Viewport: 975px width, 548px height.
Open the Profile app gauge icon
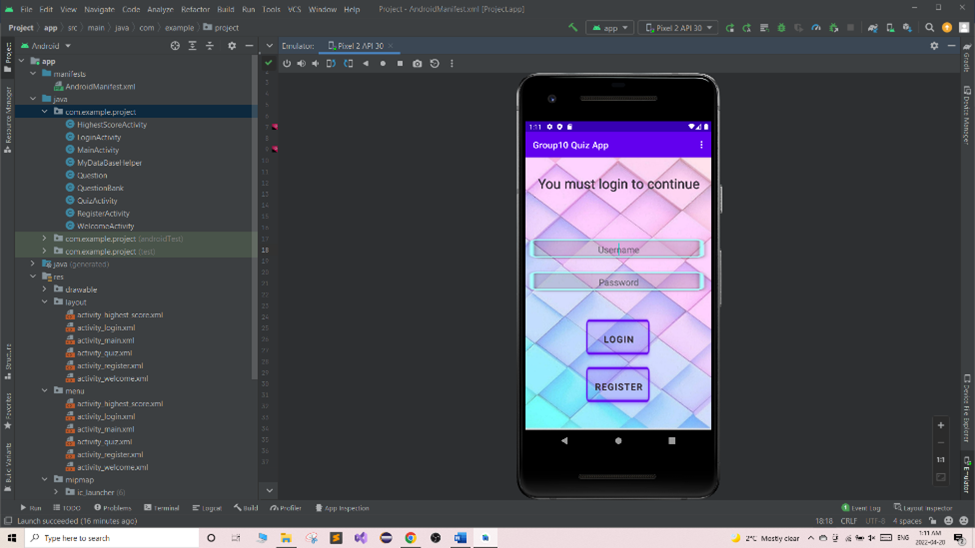(x=816, y=28)
